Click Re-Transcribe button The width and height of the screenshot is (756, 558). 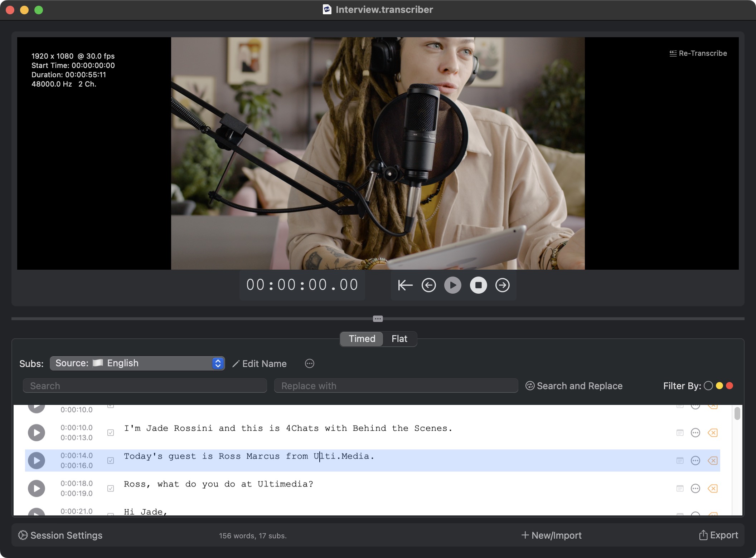698,53
